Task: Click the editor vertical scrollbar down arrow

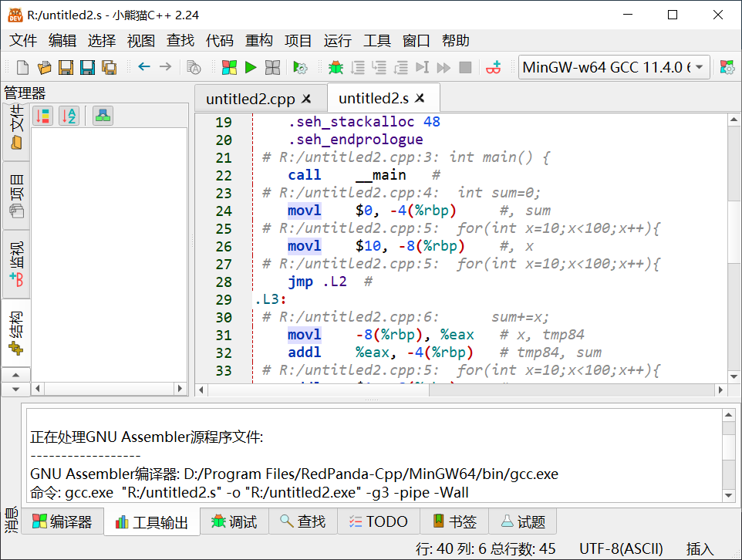Action: pyautogui.click(x=734, y=377)
